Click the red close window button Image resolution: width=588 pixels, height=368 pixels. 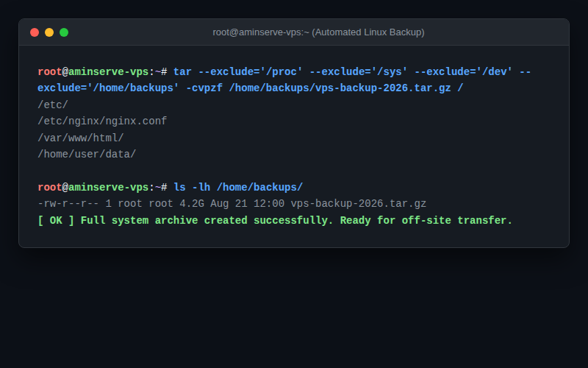(35, 32)
